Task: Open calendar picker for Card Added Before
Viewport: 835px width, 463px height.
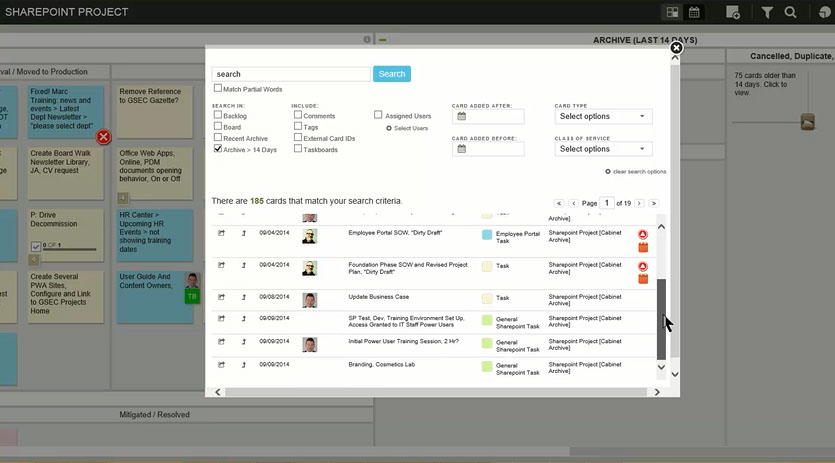Action: point(462,149)
